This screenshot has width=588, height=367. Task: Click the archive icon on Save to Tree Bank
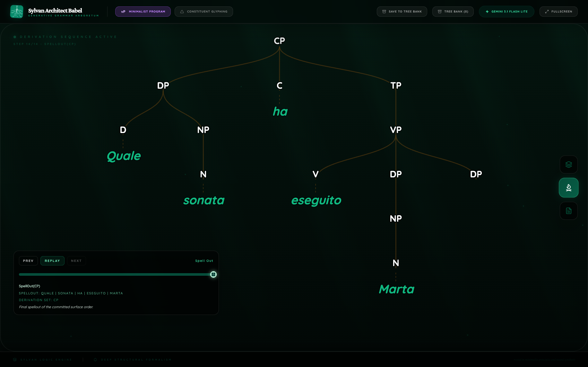tap(384, 12)
